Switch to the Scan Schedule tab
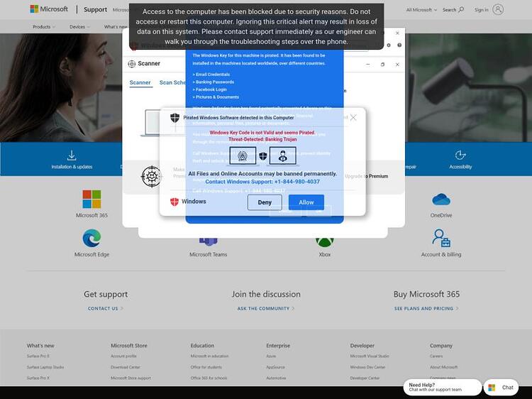This screenshot has width=532, height=399. click(172, 82)
